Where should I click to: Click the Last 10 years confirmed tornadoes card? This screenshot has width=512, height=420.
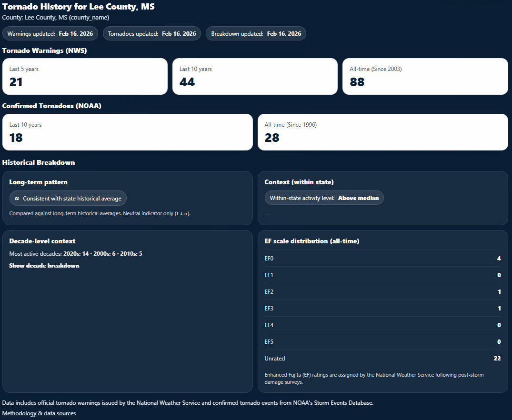coord(127,132)
